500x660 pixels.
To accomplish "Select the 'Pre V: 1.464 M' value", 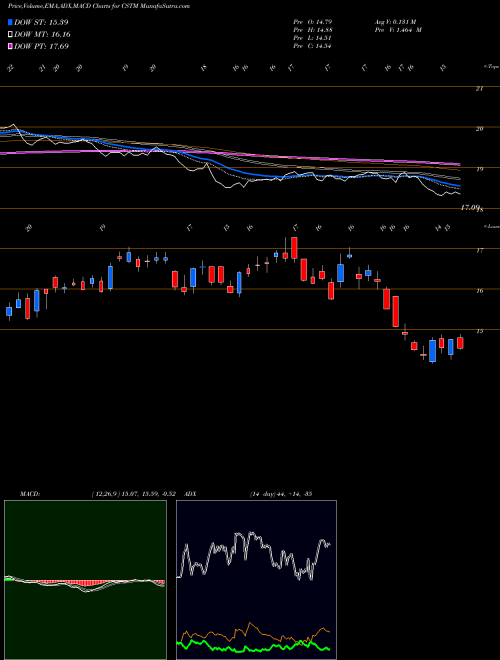I will point(398,30).
